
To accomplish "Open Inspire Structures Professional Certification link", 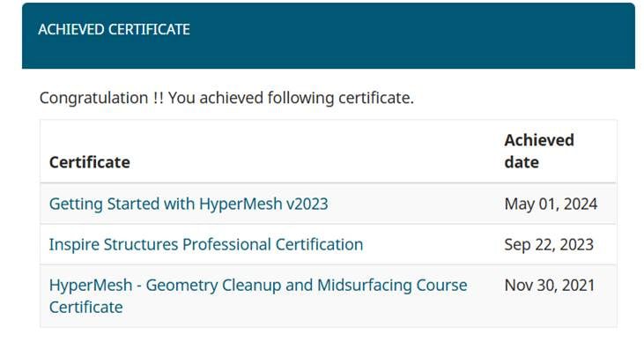I will coord(206,245).
